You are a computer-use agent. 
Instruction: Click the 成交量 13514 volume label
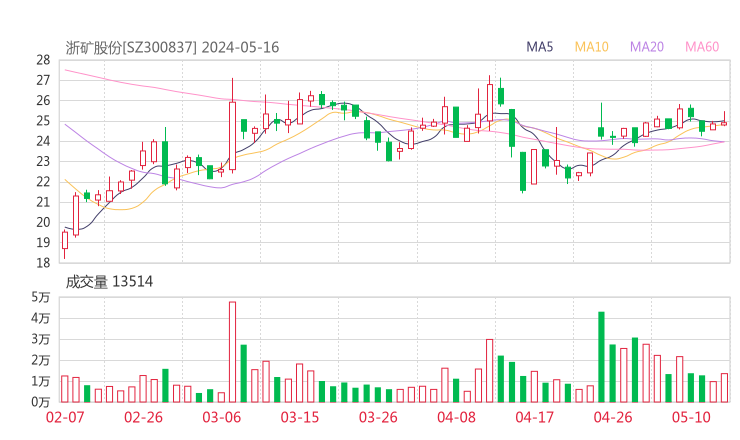click(x=109, y=282)
